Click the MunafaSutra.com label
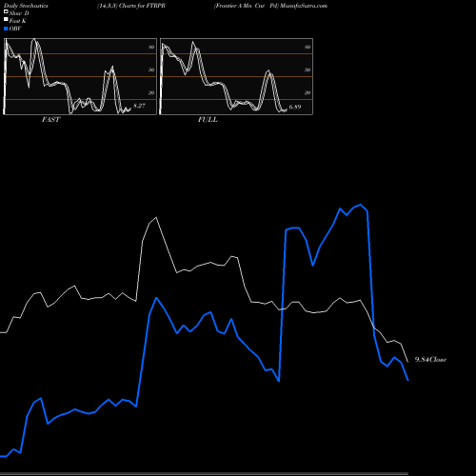 pos(304,6)
